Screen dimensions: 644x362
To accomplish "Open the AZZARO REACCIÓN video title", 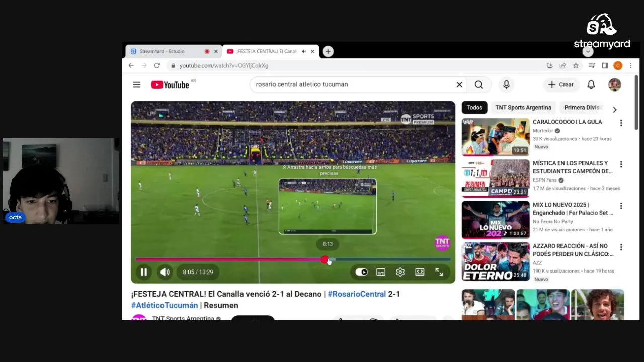I will pos(573,250).
